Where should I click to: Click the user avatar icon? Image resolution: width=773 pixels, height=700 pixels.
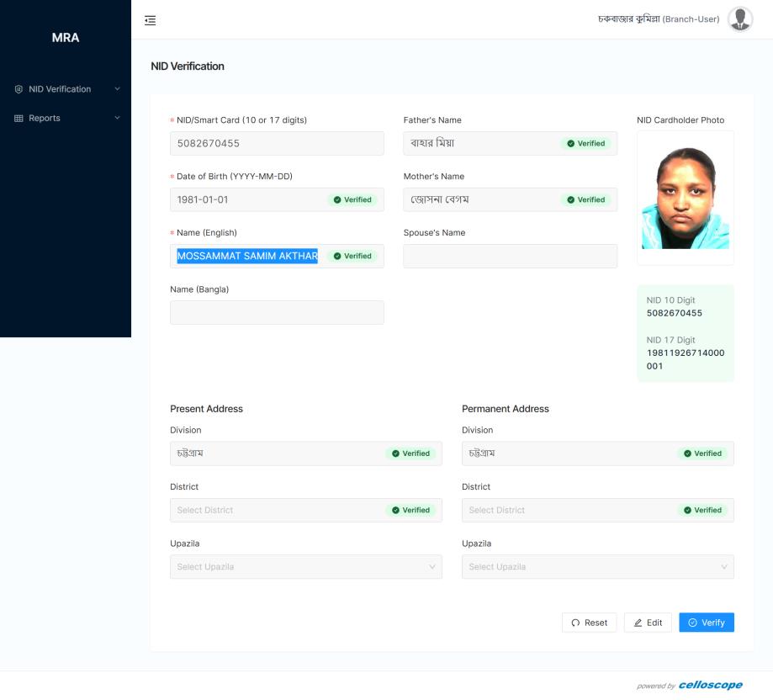coord(740,19)
